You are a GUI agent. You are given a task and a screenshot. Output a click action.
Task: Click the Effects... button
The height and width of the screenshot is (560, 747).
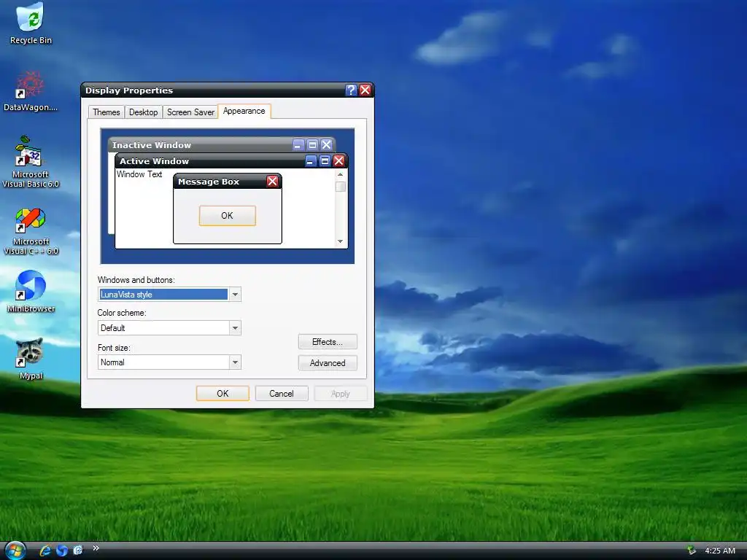click(x=328, y=342)
